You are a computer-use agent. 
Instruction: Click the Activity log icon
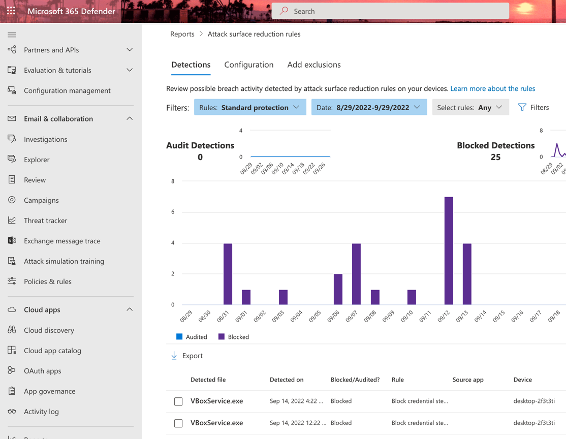coord(12,411)
